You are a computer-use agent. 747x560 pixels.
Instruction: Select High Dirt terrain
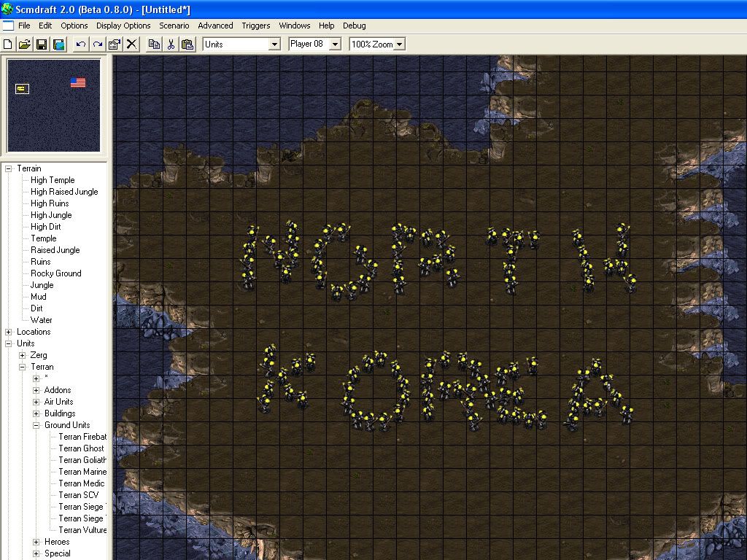pos(46,227)
